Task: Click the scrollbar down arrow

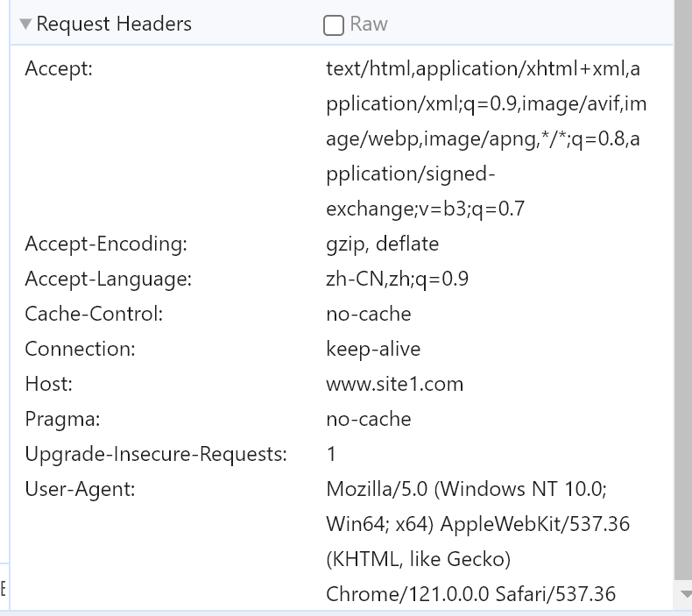Action: (685, 594)
